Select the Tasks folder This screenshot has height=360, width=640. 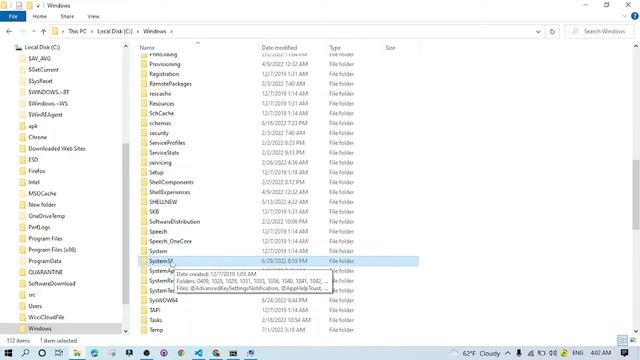tap(156, 320)
